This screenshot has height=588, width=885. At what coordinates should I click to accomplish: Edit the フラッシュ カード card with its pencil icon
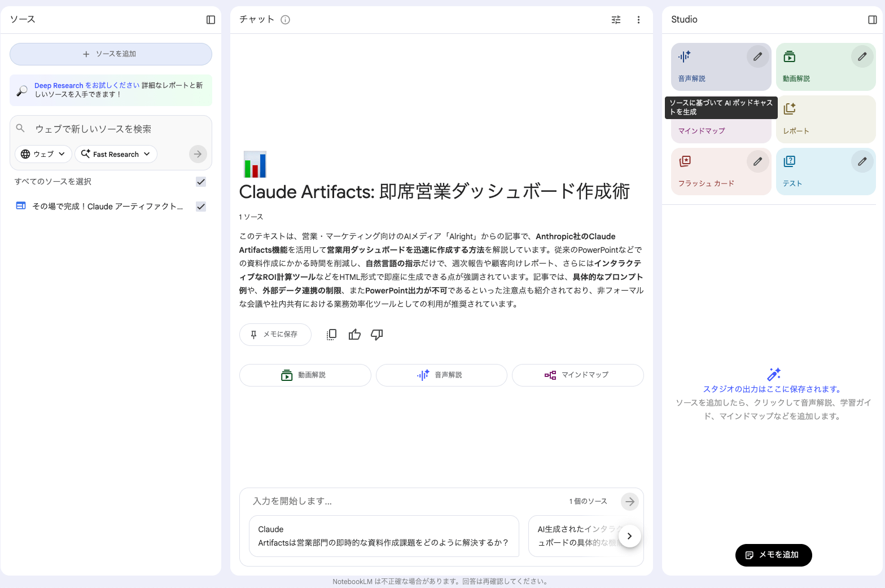click(757, 161)
